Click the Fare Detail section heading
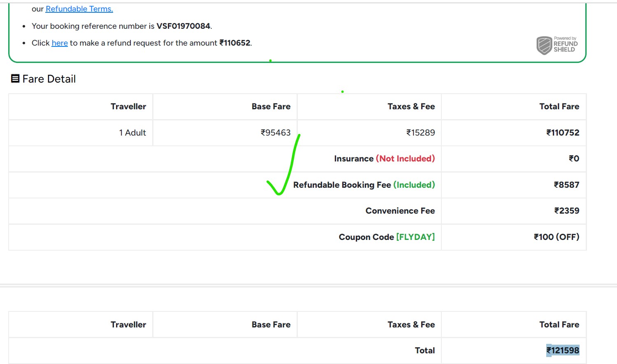Viewport: 617px width, 364px height. coord(49,79)
